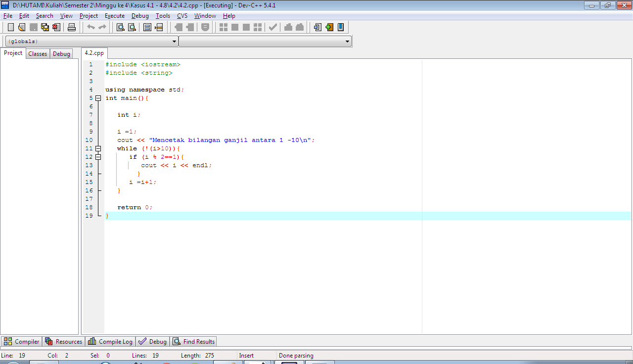Click the '#include <string>' code line
Screen dimensions: 633x364
[139, 73]
